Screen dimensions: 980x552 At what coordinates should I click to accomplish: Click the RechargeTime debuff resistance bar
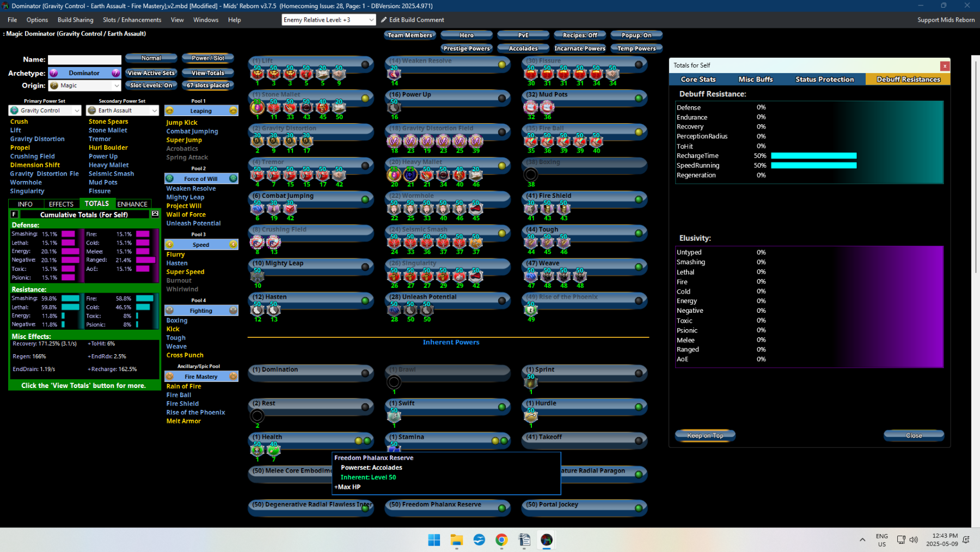(813, 156)
